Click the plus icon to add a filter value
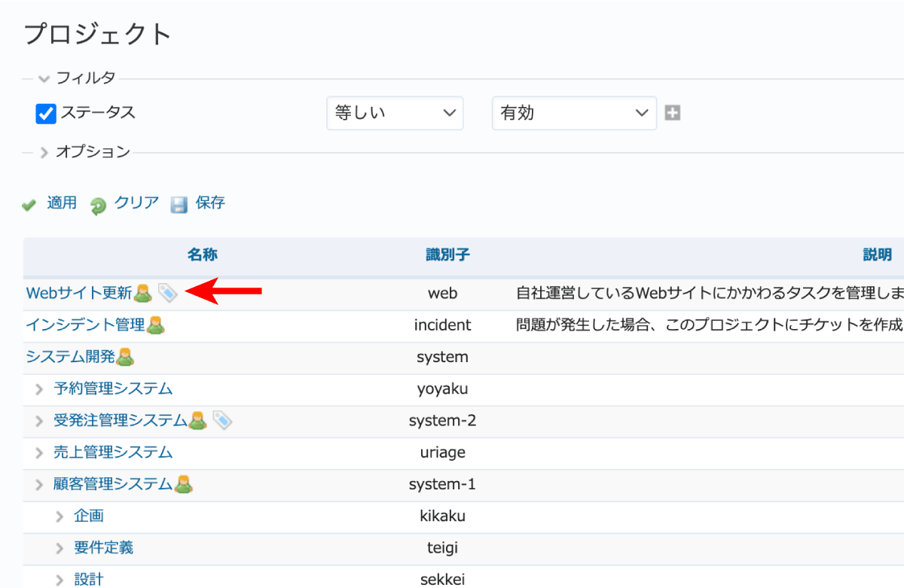Image resolution: width=904 pixels, height=588 pixels. point(673,113)
